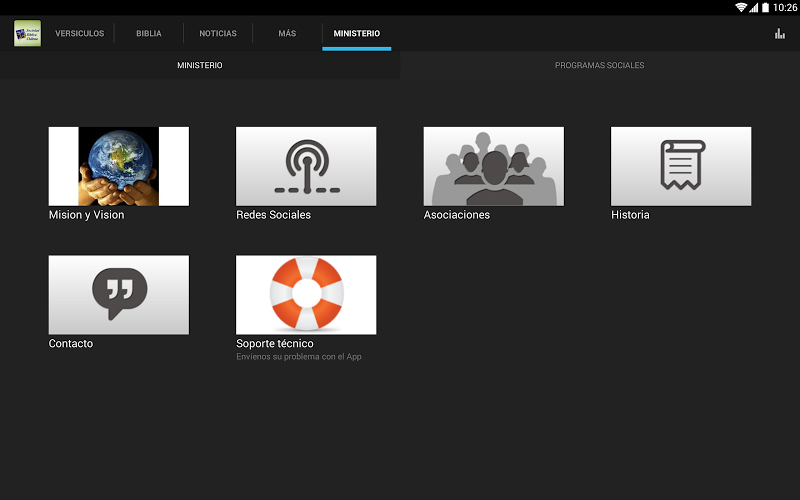Viewport: 800px width, 500px height.
Task: Tap the Earth globe image for Mision y Vision
Action: (x=119, y=166)
